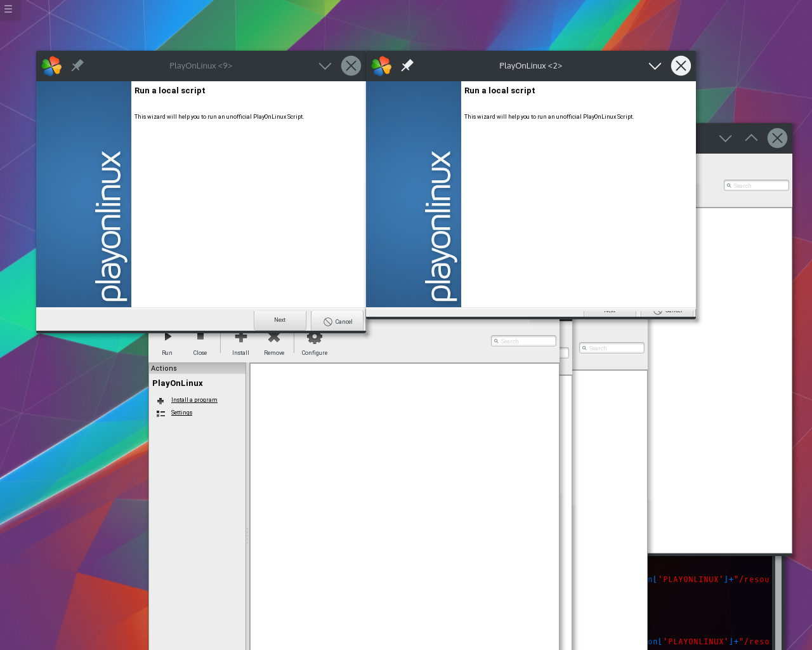Viewport: 812px width, 650px height.
Task: Close the PlayOnLinux <2> window
Action: click(681, 65)
